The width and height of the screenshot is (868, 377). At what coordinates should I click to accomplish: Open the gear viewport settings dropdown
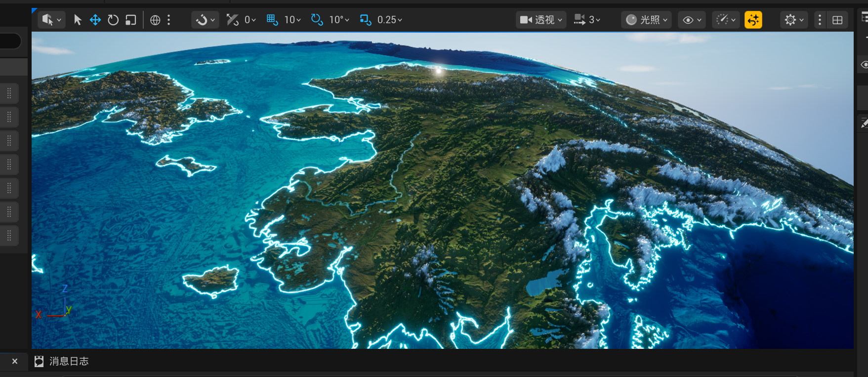coord(794,20)
